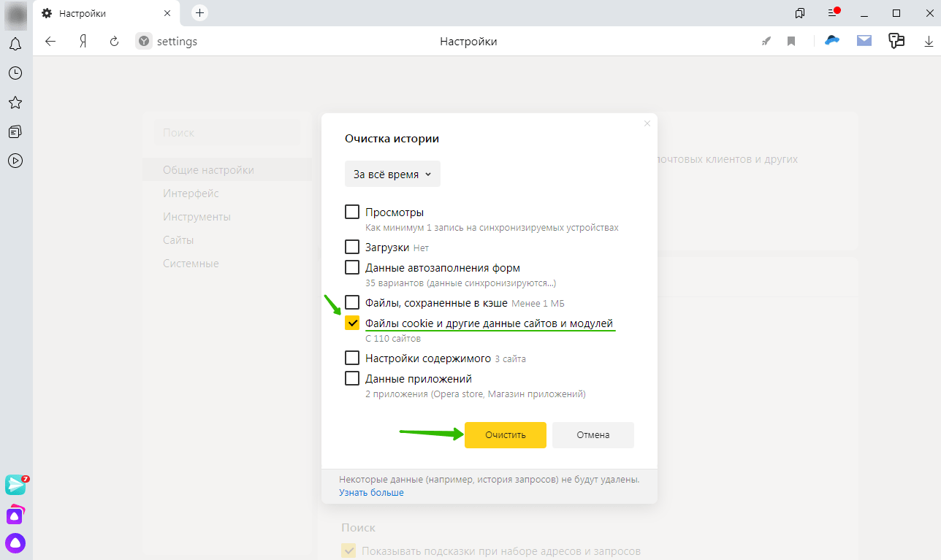Open the browser main menu
This screenshot has width=941, height=560.
(x=833, y=13)
